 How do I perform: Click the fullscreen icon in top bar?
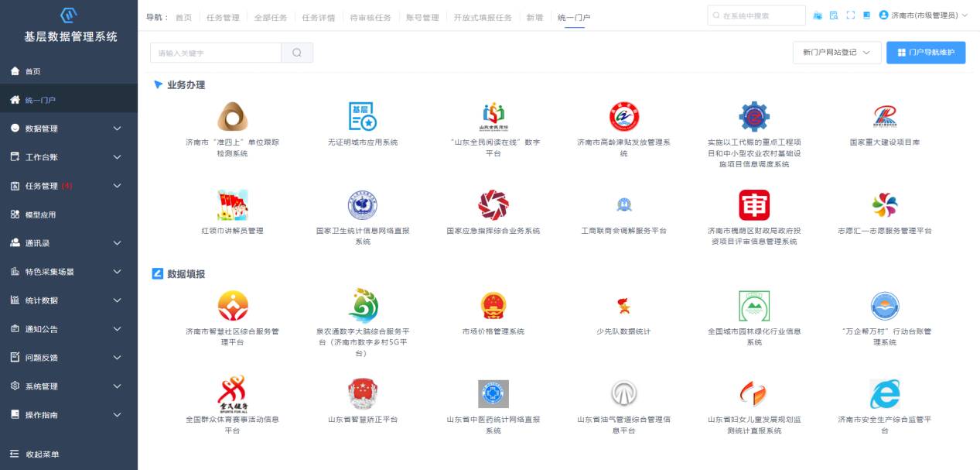tap(851, 15)
